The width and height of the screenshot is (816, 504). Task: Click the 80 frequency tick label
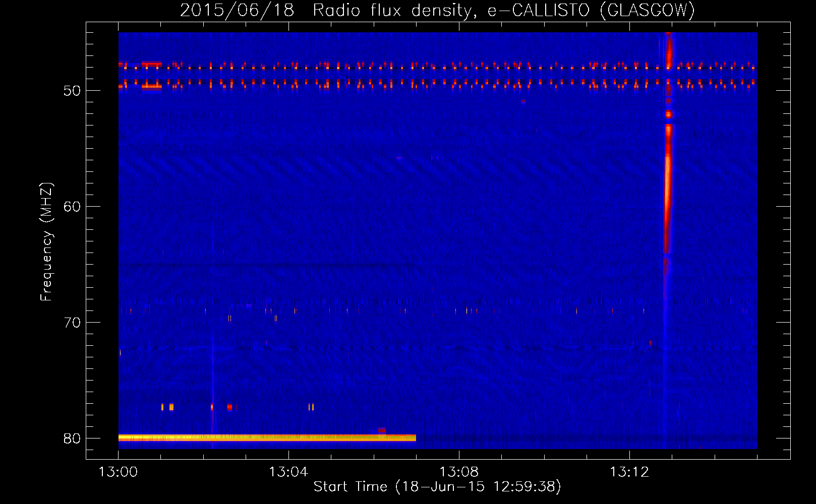72,438
